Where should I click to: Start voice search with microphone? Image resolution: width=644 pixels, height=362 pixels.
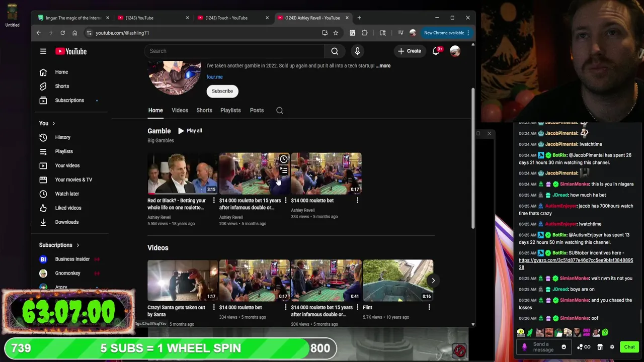[x=357, y=51]
